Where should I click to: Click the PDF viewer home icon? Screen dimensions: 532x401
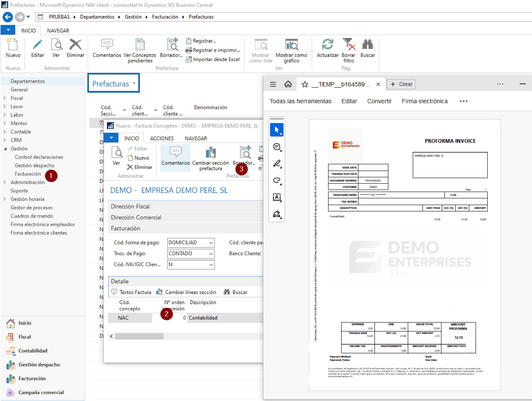point(288,84)
